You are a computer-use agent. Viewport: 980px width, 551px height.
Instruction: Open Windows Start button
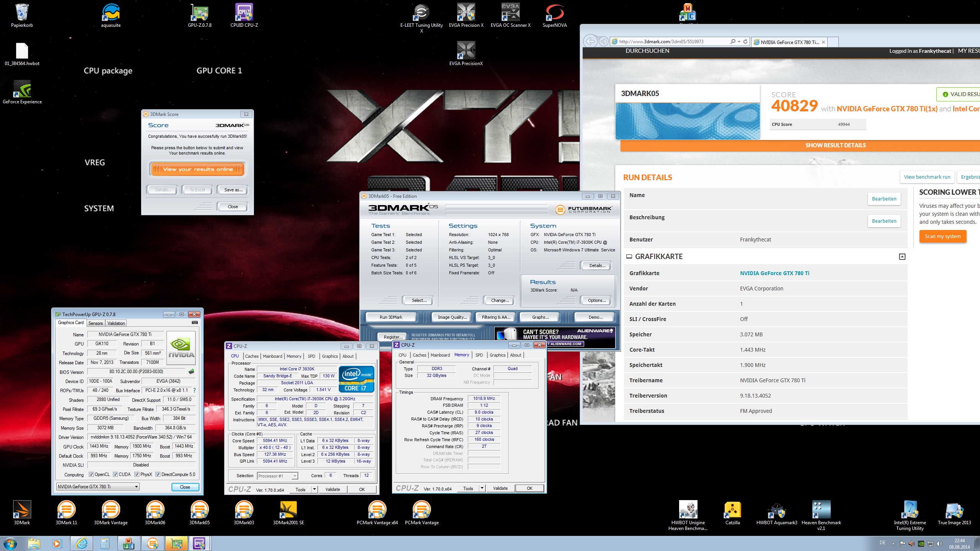(x=10, y=543)
